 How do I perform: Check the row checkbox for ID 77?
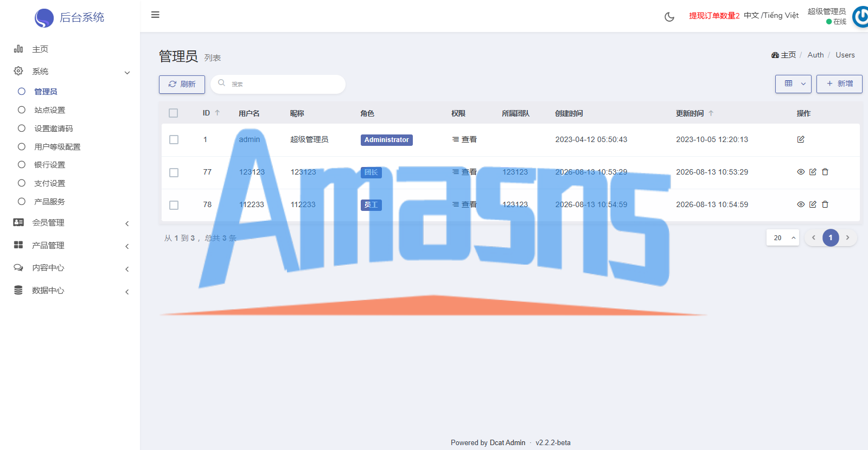coord(174,172)
